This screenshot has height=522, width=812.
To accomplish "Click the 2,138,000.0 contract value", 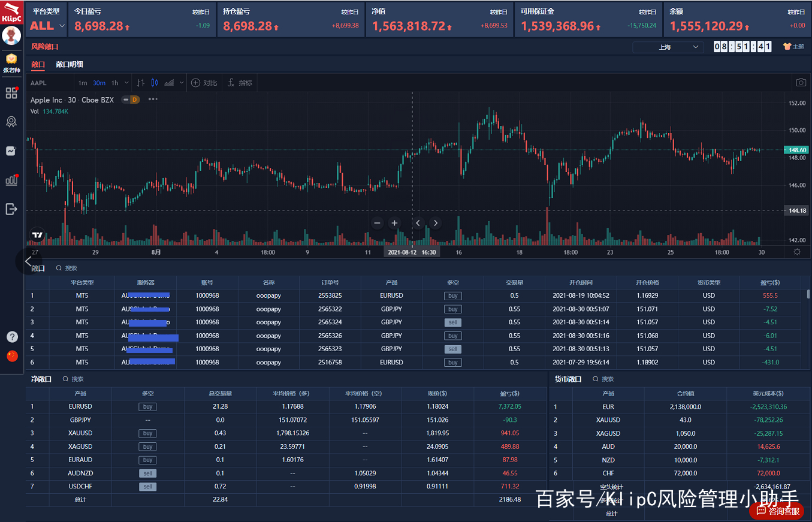I will click(685, 406).
